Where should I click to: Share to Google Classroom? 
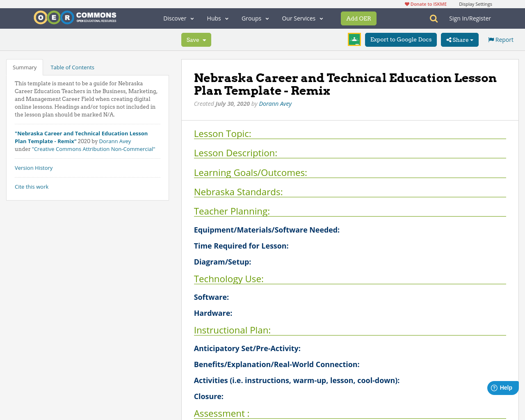(354, 40)
